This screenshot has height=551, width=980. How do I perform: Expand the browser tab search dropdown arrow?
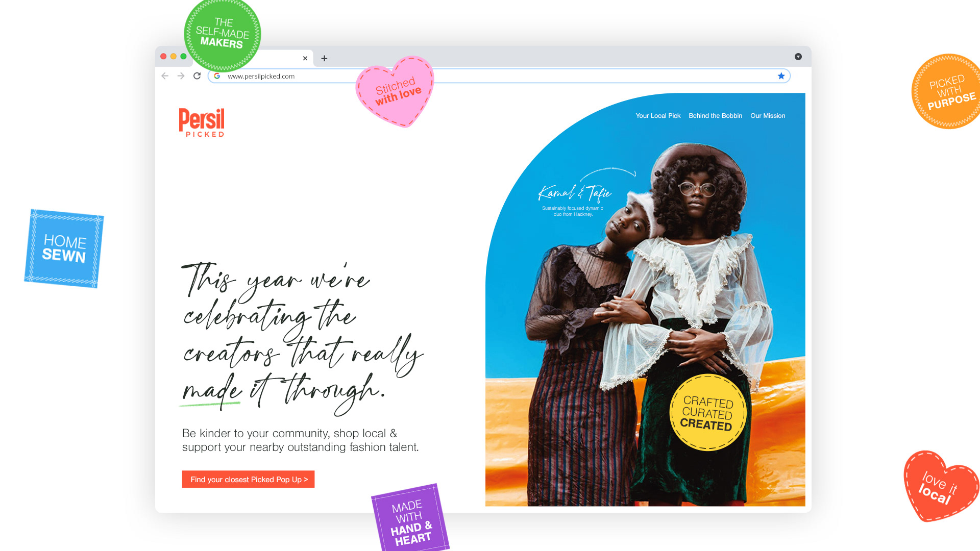798,57
